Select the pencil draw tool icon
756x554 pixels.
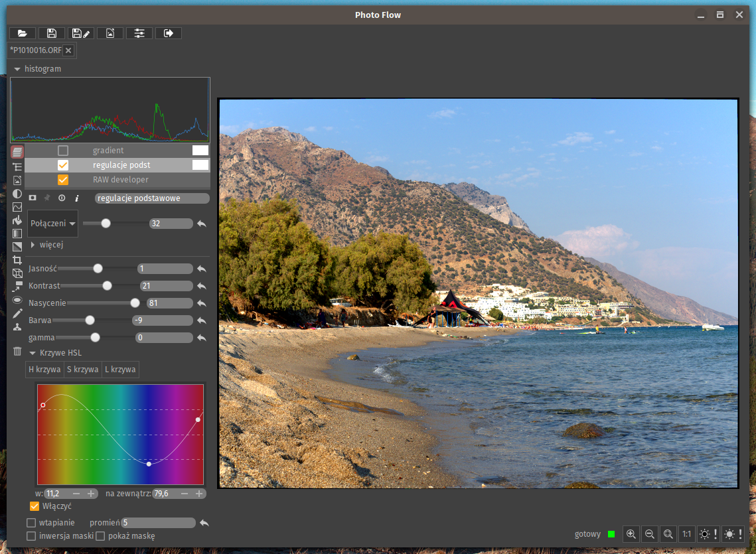pos(17,313)
